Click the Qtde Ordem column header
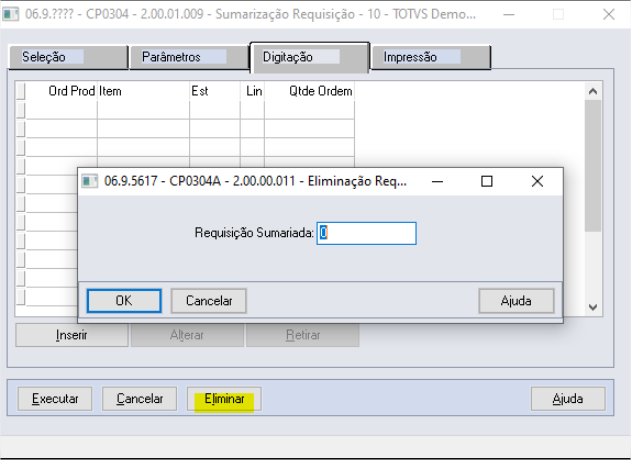The height and width of the screenshot is (461, 633). [310, 91]
